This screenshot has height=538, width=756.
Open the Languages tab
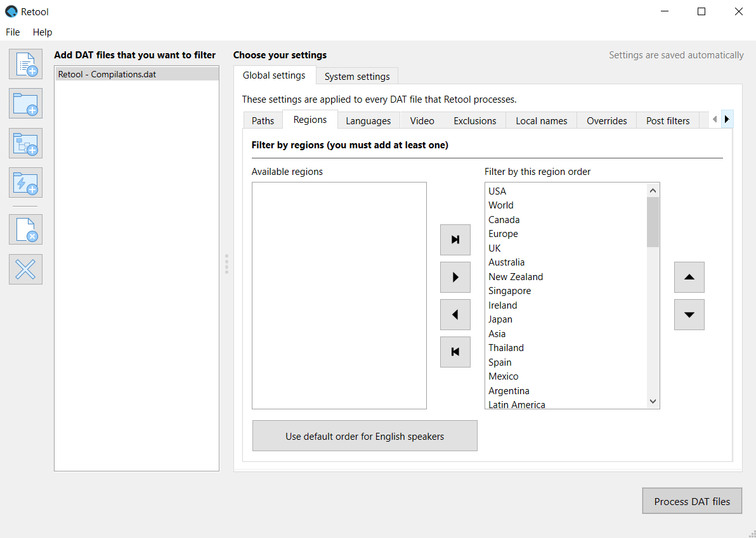[x=368, y=120]
